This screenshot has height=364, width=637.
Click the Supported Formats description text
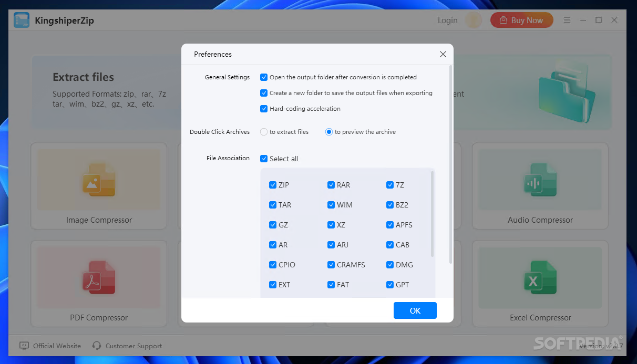[x=109, y=99]
